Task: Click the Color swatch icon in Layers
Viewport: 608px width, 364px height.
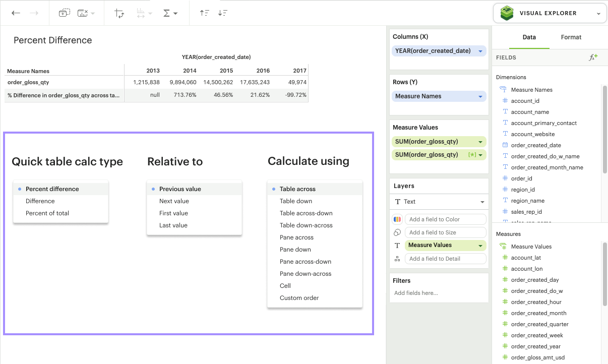Action: 397,219
